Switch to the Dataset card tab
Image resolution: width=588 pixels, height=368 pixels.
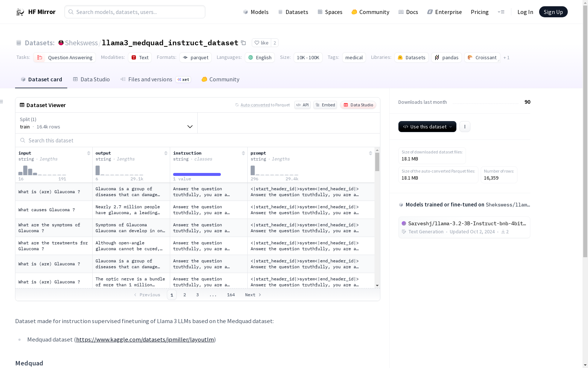pyautogui.click(x=41, y=79)
